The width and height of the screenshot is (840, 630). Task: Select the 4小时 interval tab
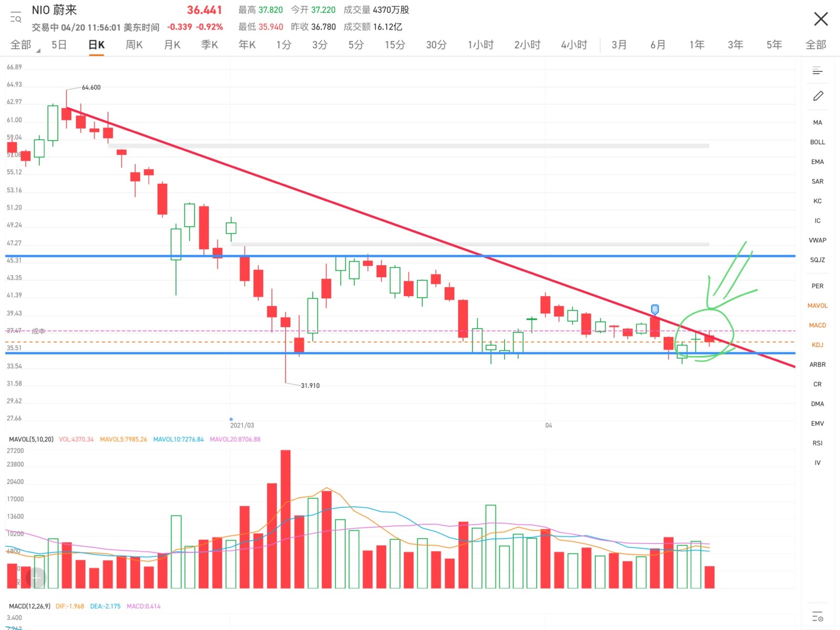(x=574, y=45)
